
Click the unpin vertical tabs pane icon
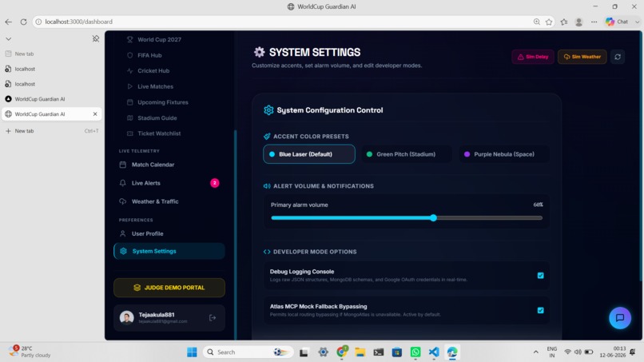pyautogui.click(x=96, y=38)
